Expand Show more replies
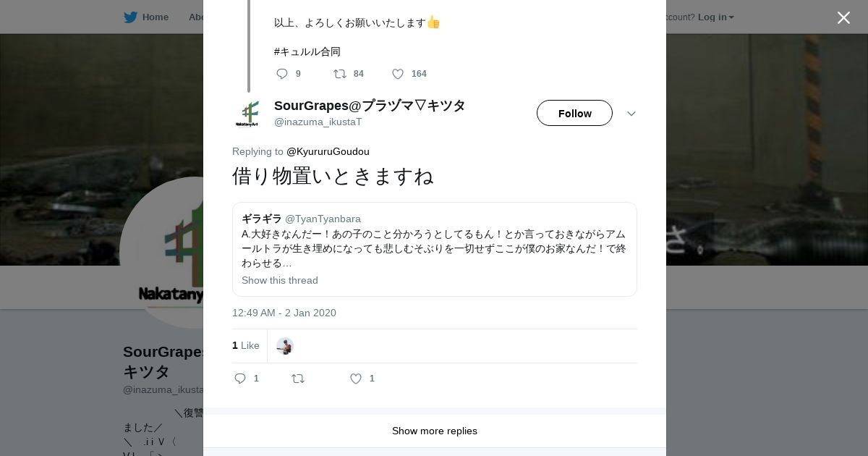The width and height of the screenshot is (868, 456). pyautogui.click(x=434, y=431)
